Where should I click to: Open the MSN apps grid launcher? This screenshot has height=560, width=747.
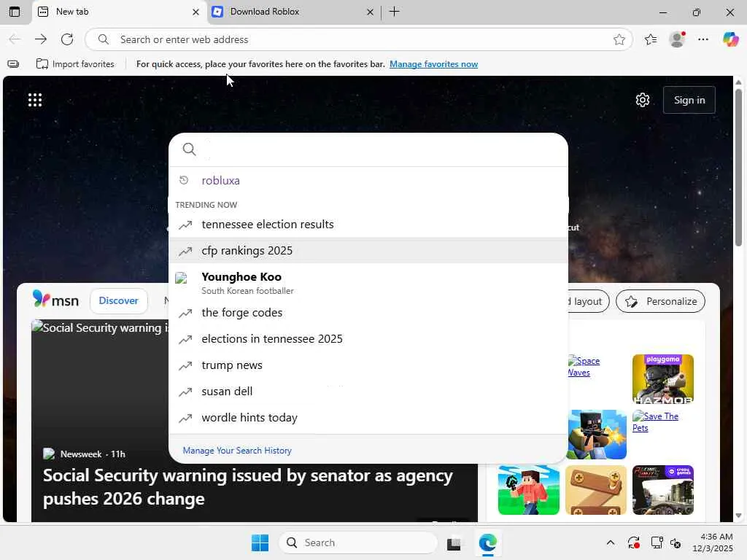click(35, 100)
